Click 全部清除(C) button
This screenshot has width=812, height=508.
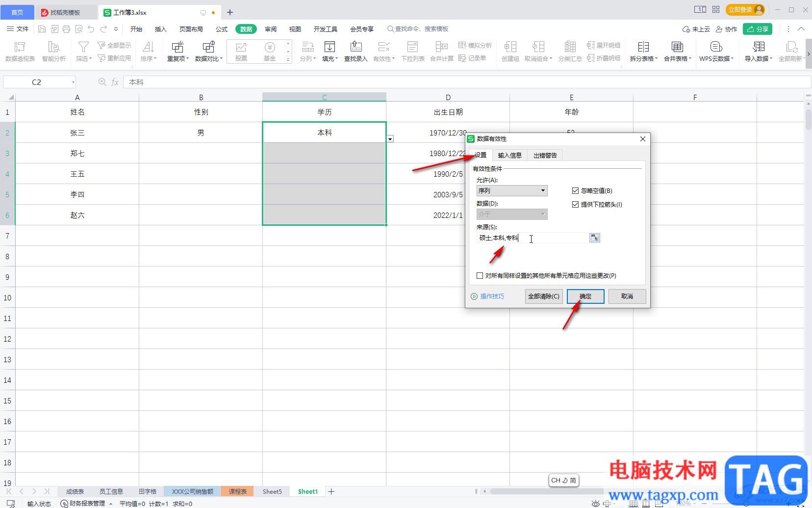543,296
